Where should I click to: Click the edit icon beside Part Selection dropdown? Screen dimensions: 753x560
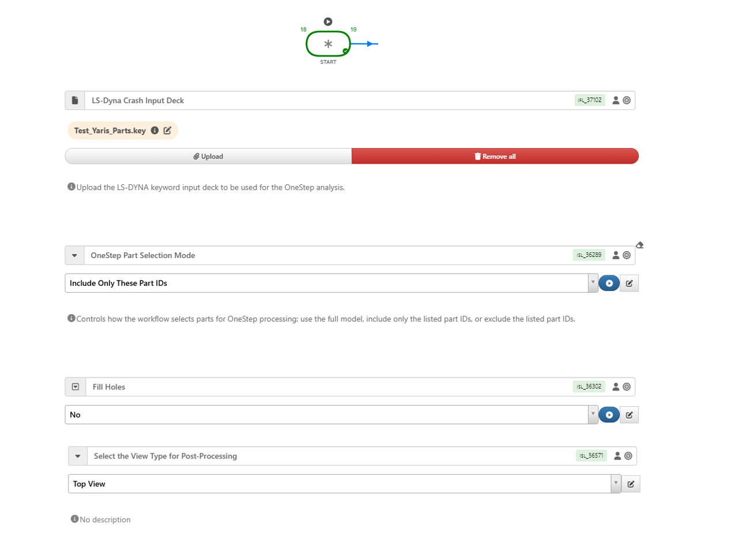point(629,283)
